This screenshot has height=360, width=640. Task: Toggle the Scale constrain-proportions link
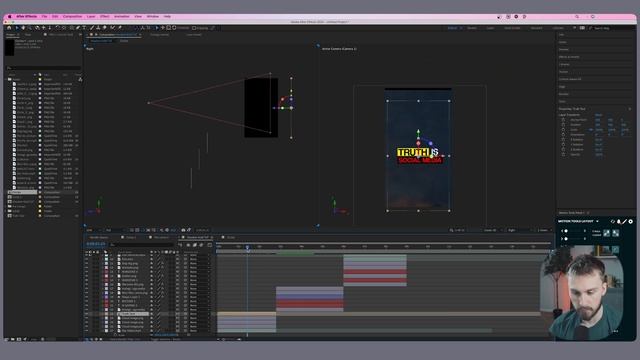tap(591, 130)
